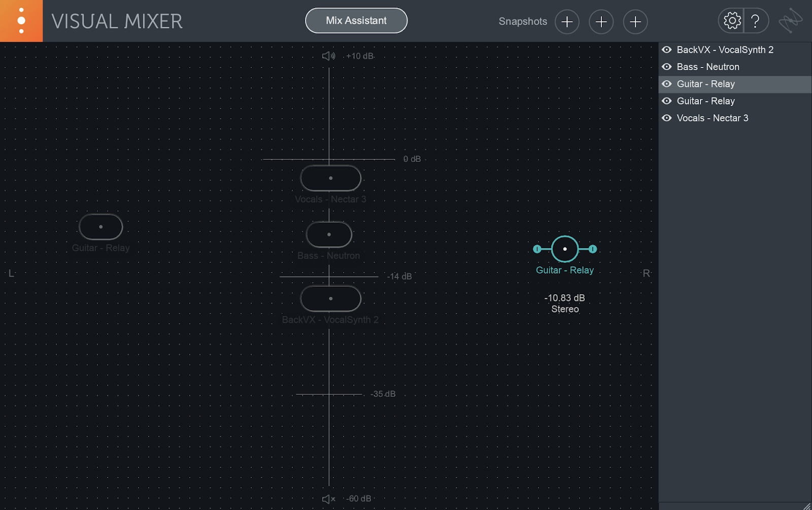Image resolution: width=812 pixels, height=510 pixels.
Task: Open the Mix Assistant
Action: click(356, 21)
